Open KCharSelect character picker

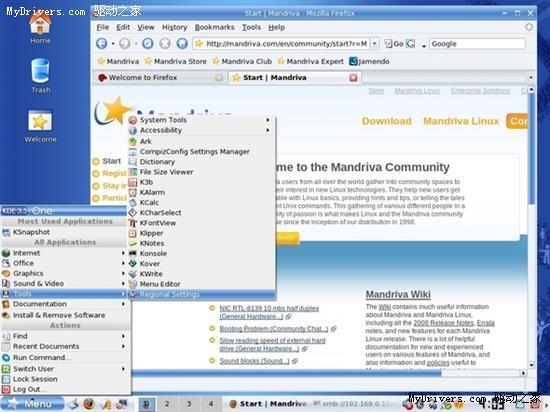click(x=201, y=212)
